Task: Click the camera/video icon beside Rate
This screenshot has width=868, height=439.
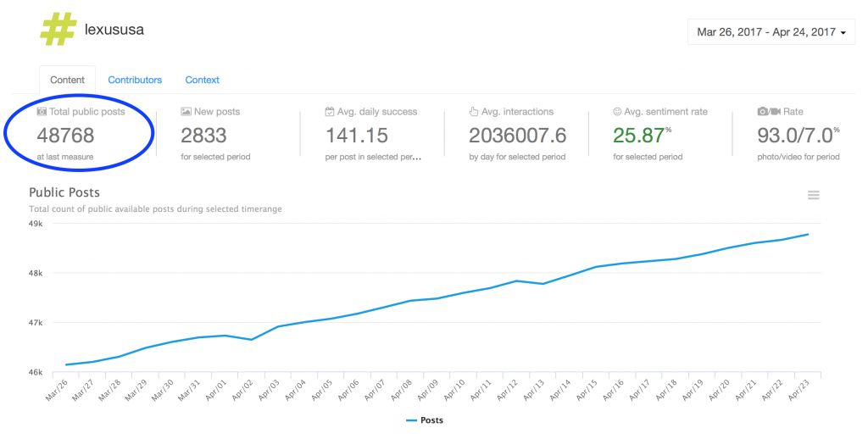Action: coord(769,111)
